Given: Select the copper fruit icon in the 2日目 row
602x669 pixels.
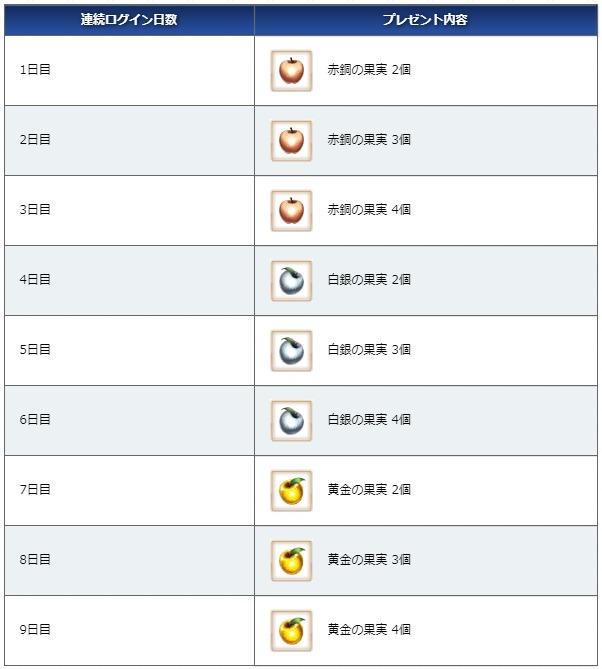Looking at the screenshot, I should pyautogui.click(x=291, y=141).
